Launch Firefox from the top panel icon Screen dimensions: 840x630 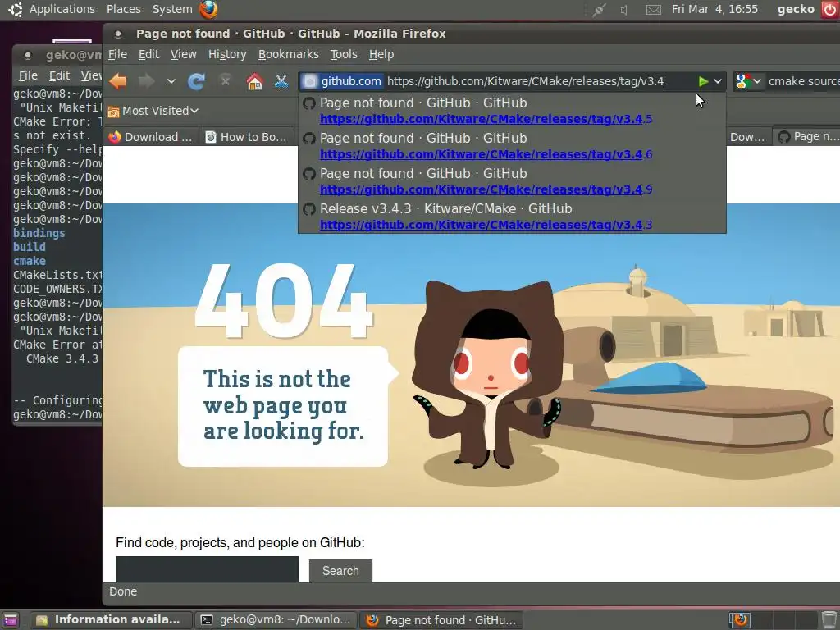coord(208,9)
